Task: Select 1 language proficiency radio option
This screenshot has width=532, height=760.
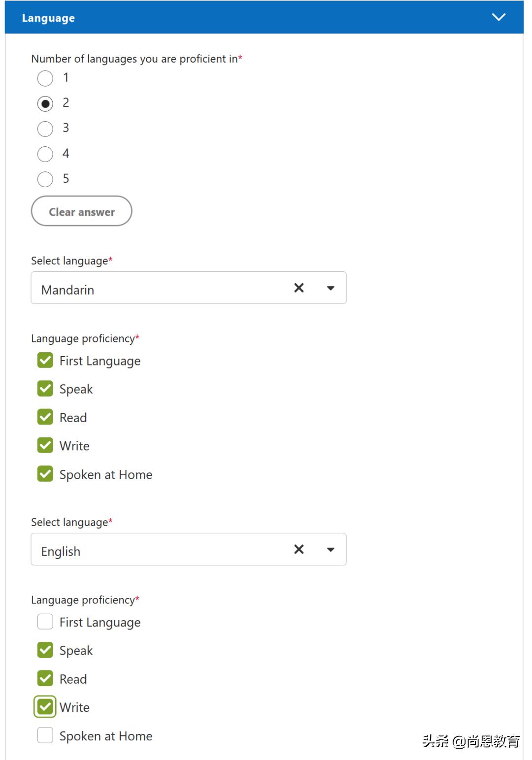Action: 45,78
